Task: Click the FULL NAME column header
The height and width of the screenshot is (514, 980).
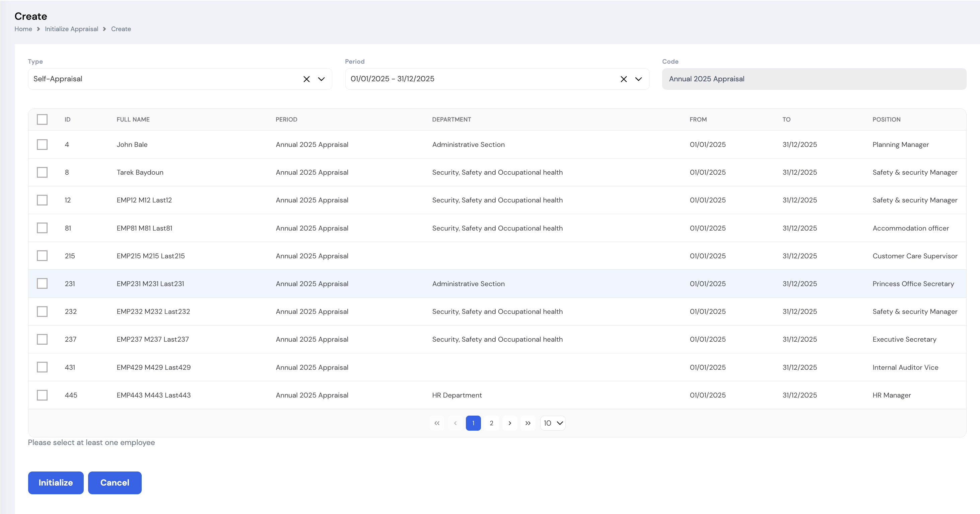Action: (133, 119)
